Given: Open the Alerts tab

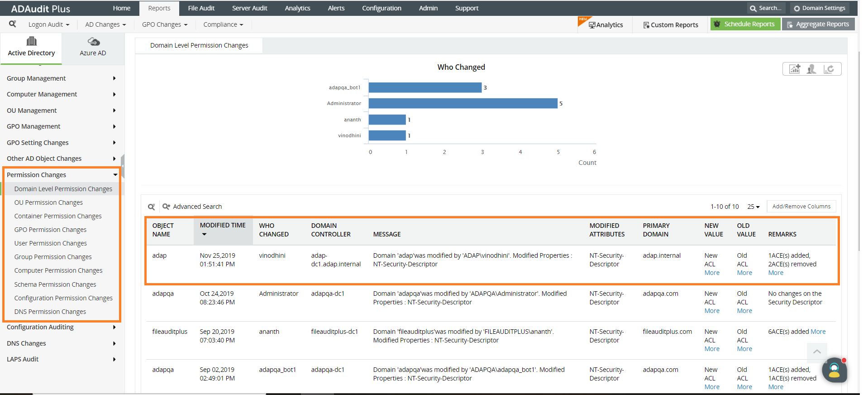Looking at the screenshot, I should 336,8.
